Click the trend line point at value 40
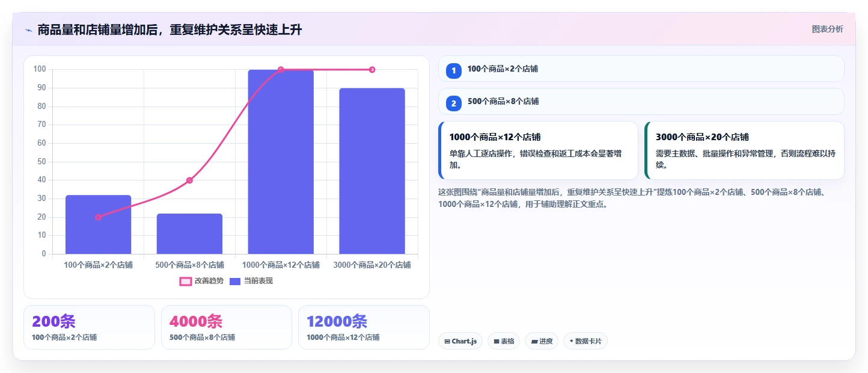The width and height of the screenshot is (868, 373). (x=189, y=180)
